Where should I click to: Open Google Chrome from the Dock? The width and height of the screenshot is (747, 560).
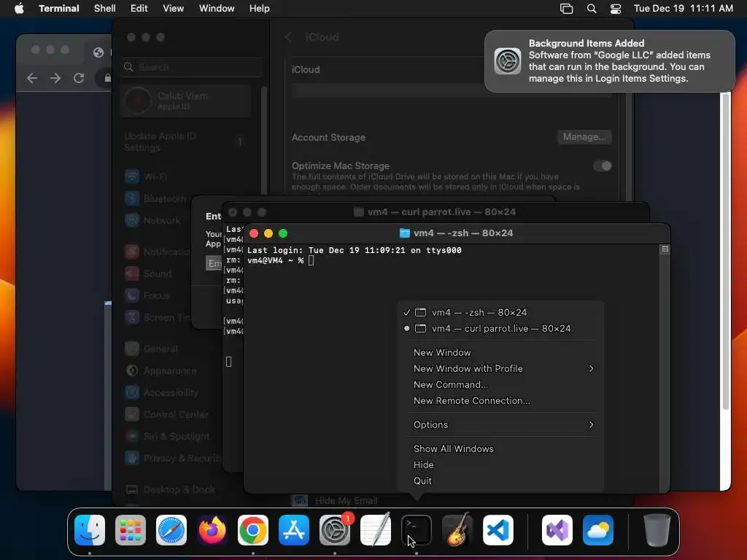[x=253, y=530]
